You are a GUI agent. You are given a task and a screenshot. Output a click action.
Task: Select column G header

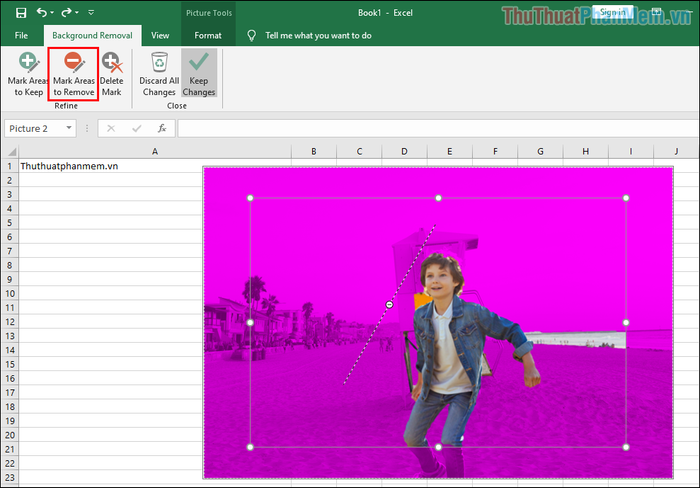[x=540, y=151]
